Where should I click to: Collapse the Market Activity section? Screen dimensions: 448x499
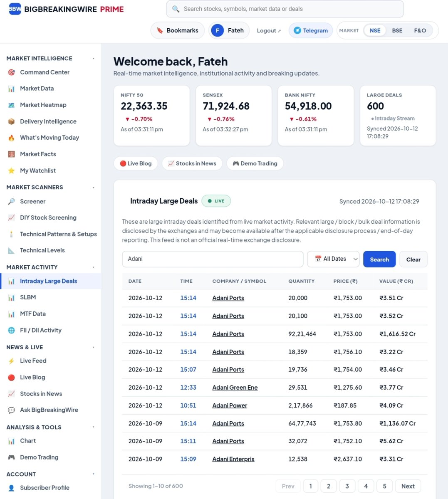93,267
